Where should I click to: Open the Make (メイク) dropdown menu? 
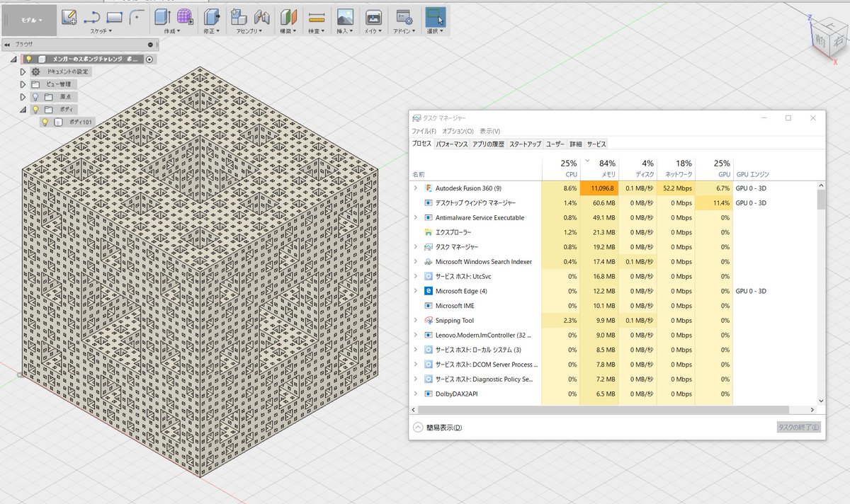pyautogui.click(x=373, y=31)
